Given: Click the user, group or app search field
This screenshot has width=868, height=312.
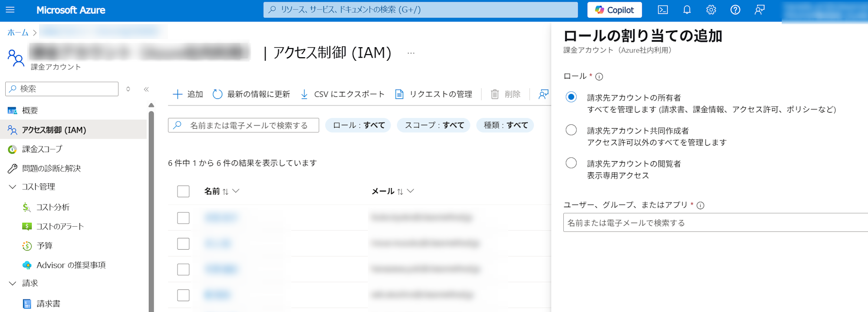Looking at the screenshot, I should click(716, 222).
